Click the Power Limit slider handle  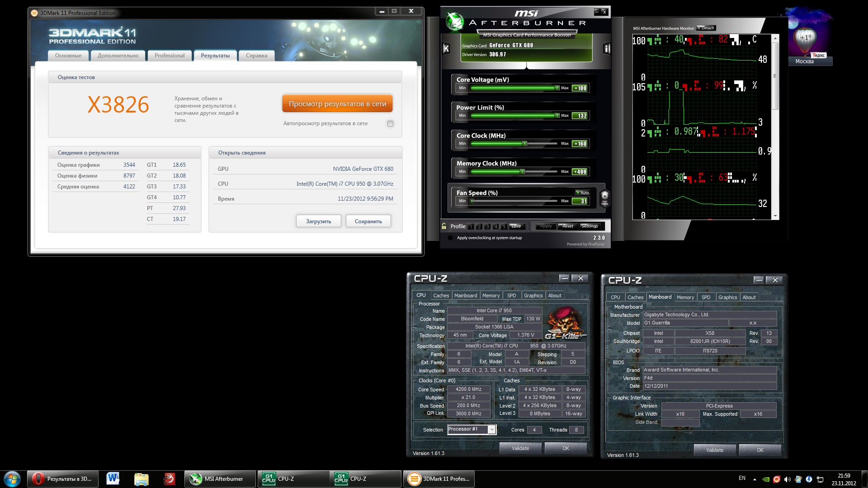(x=557, y=116)
